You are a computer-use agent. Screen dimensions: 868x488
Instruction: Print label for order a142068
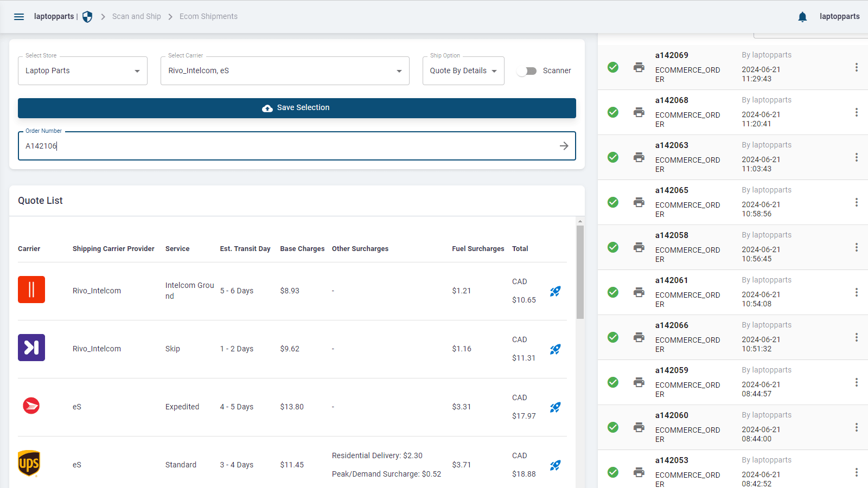[639, 112]
